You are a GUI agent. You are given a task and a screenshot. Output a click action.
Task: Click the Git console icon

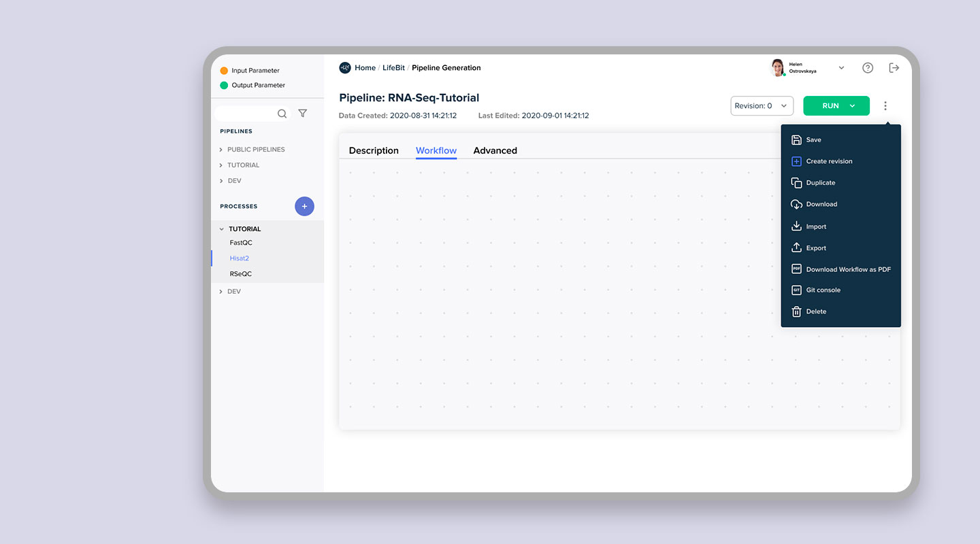(796, 290)
